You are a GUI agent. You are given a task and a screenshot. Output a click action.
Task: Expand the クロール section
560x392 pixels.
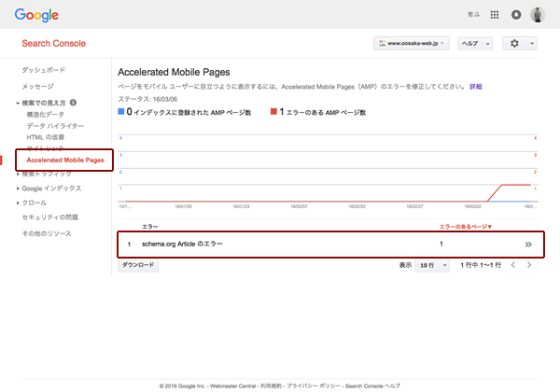click(18, 203)
